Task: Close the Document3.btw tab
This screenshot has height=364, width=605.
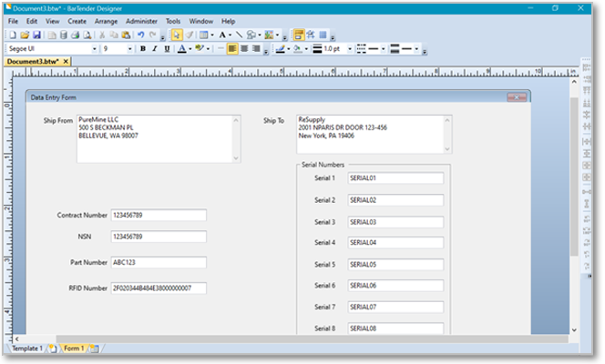Action: (x=66, y=62)
